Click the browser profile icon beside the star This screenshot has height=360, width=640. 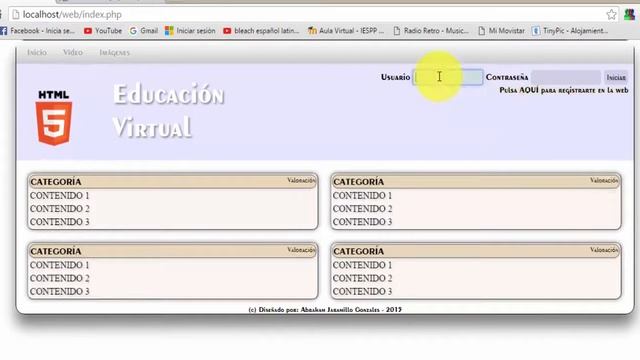629,15
